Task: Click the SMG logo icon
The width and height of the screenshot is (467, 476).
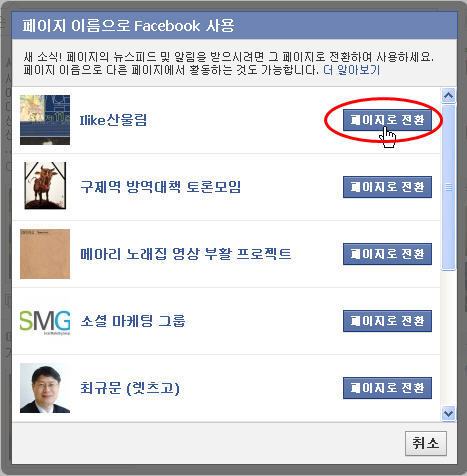Action: pos(45,323)
